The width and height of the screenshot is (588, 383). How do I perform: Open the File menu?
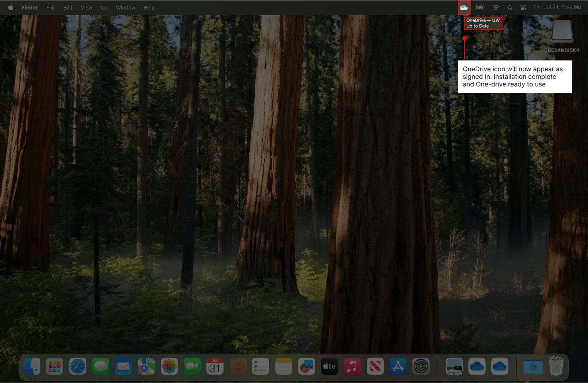point(50,8)
